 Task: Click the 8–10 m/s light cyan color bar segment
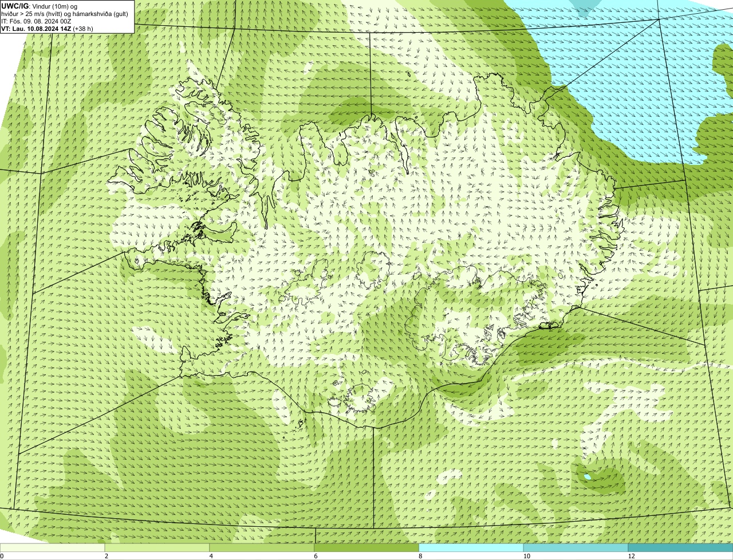[471, 547]
